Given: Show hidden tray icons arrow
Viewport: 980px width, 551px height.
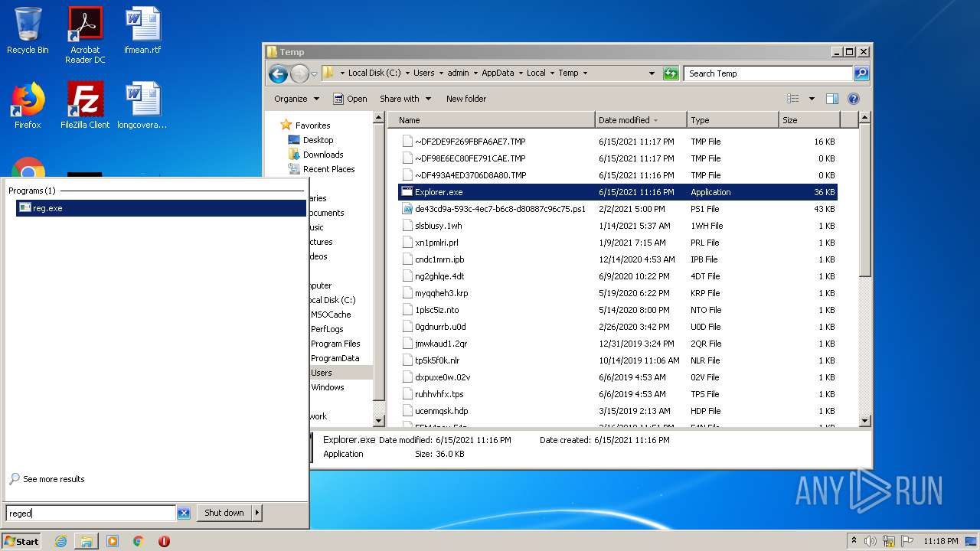Looking at the screenshot, I should 854,541.
